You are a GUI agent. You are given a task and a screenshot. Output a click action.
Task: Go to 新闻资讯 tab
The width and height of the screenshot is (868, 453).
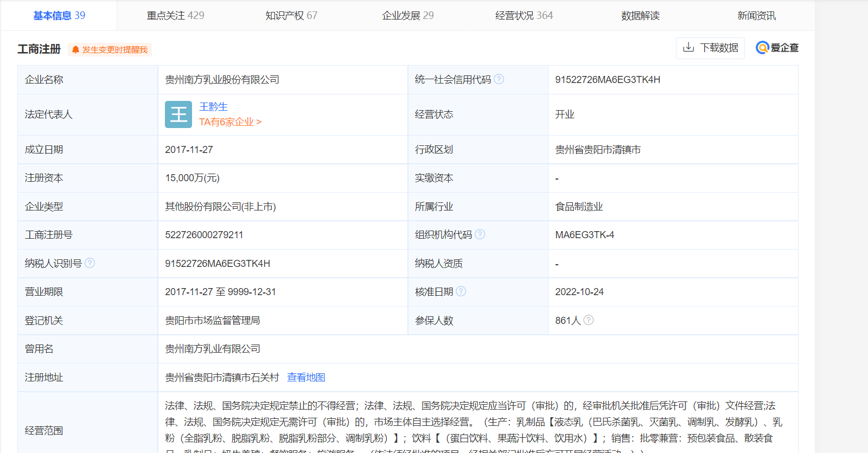click(756, 16)
